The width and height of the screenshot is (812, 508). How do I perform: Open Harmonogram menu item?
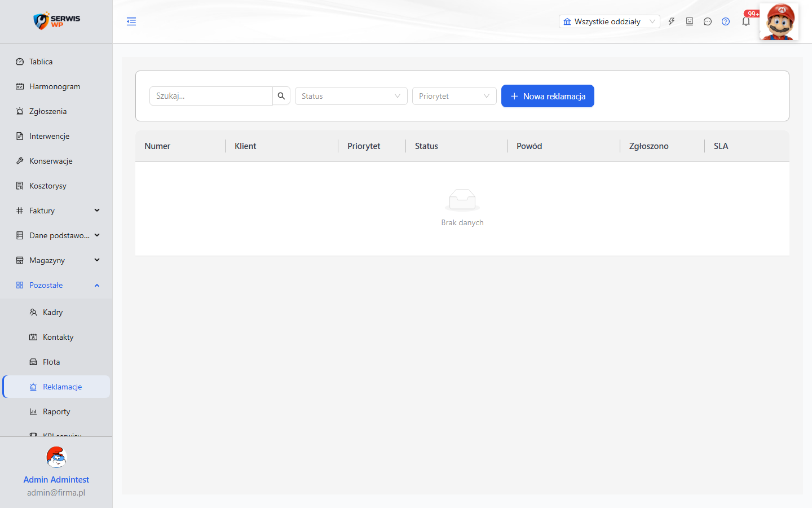[x=56, y=86]
